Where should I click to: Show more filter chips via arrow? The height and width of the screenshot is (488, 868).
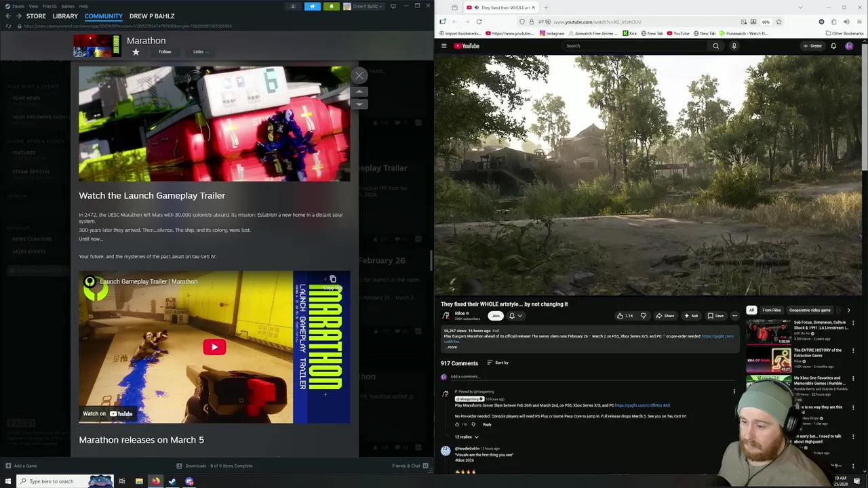[x=848, y=310]
